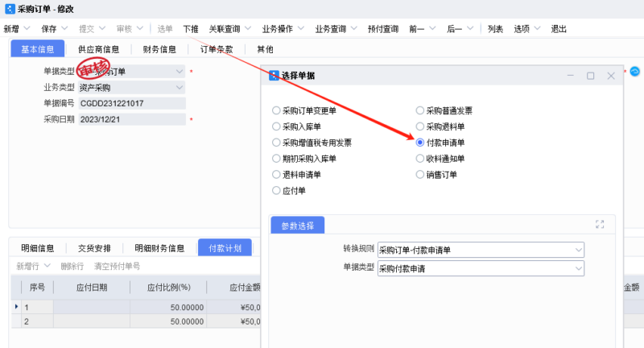Select row 2 in payment plan grid

tap(136, 321)
